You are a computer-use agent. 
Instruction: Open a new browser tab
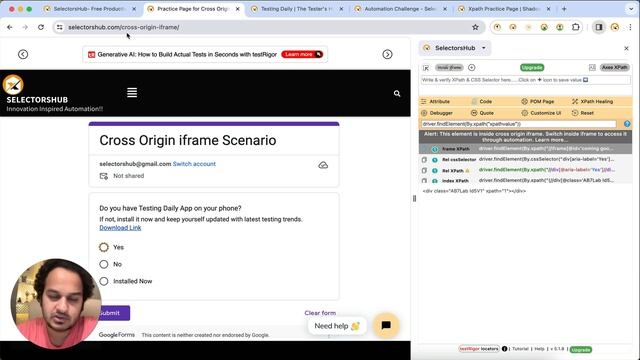pyautogui.click(x=564, y=9)
